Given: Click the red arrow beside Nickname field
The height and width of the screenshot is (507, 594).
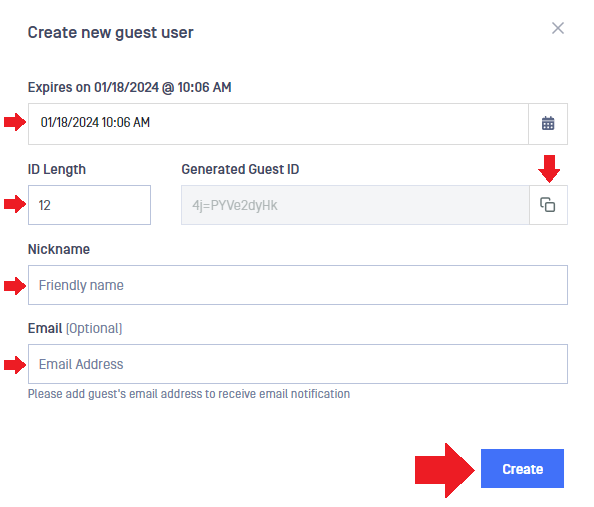Looking at the screenshot, I should 15,286.
